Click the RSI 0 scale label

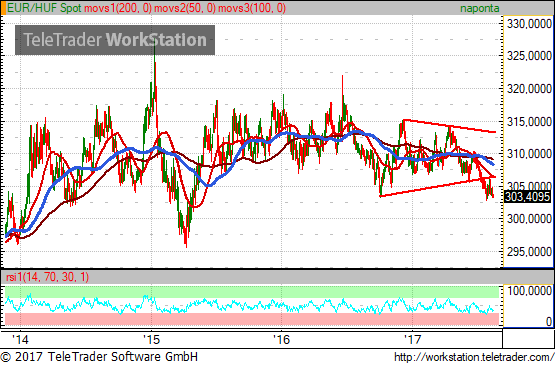548,321
